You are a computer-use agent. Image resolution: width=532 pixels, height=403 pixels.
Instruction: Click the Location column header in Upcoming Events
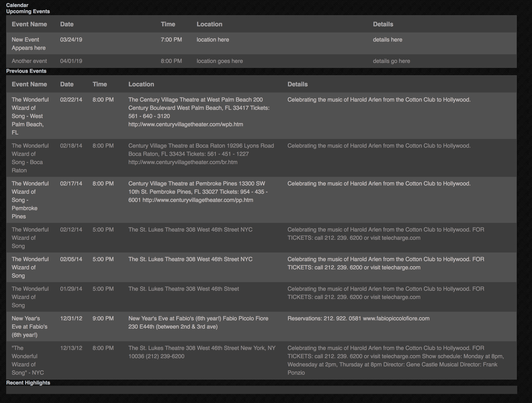click(x=209, y=24)
